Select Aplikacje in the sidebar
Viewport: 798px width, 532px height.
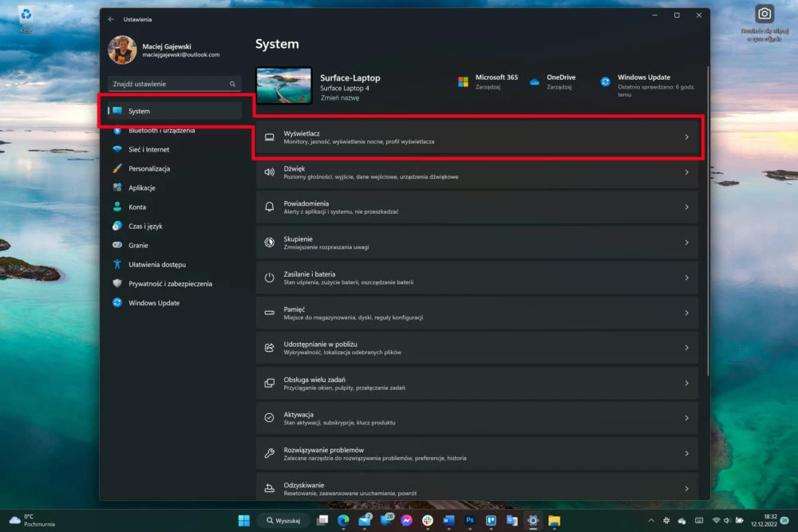pyautogui.click(x=174, y=187)
